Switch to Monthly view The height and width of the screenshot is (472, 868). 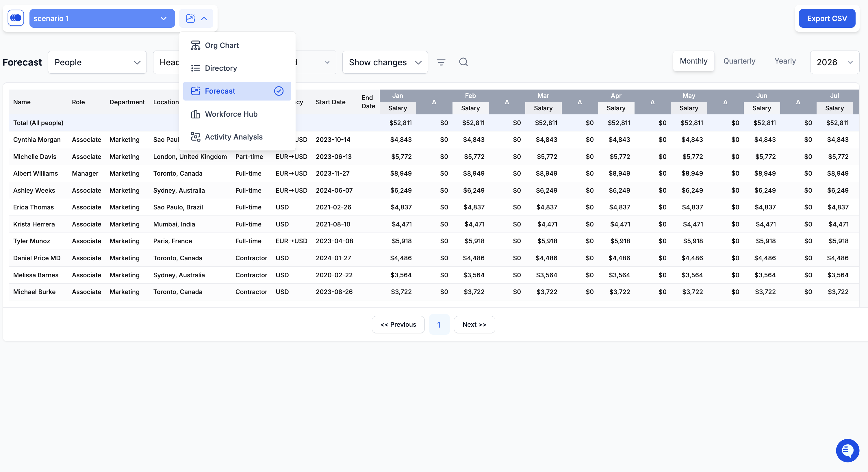pos(693,61)
